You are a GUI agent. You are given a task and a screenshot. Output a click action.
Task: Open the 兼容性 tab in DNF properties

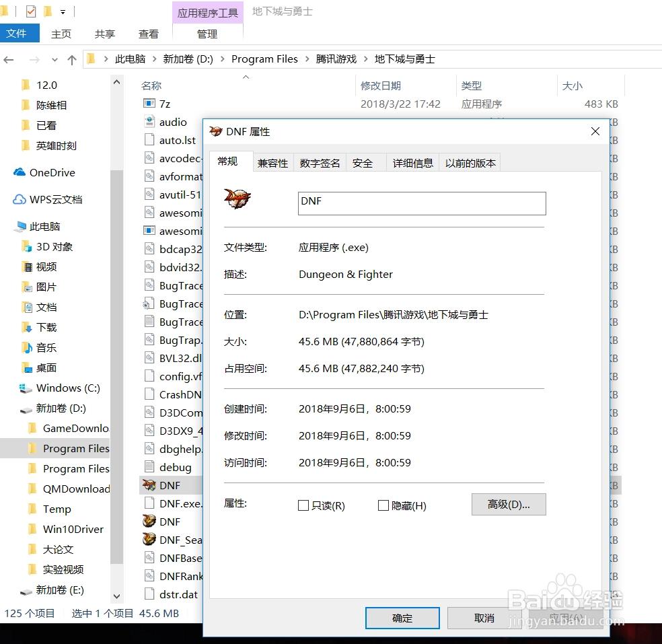coord(272,163)
